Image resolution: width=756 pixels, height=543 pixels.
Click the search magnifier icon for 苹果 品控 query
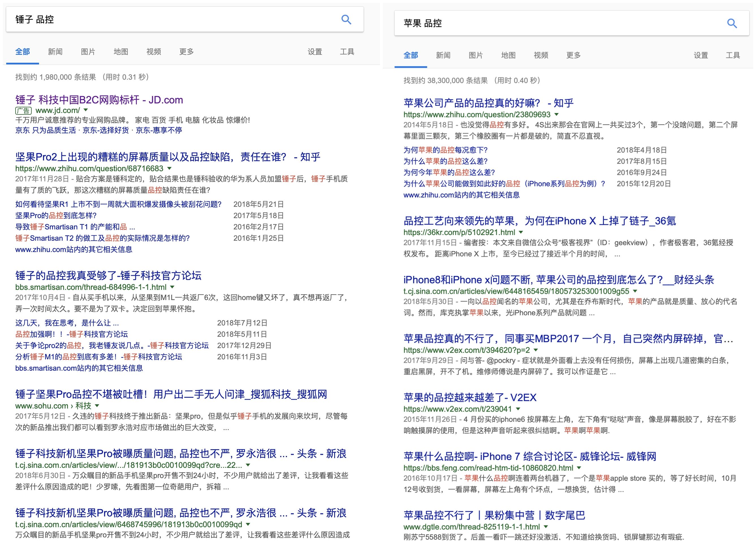(x=732, y=23)
